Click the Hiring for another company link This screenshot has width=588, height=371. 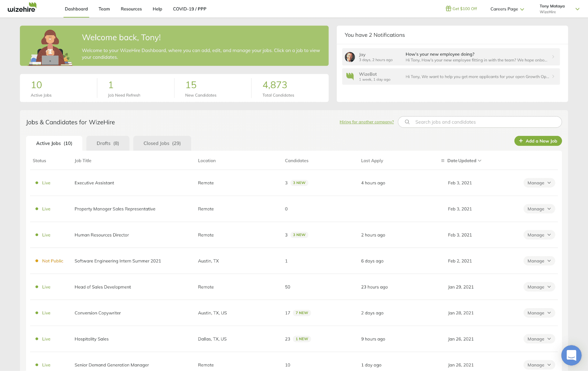(x=366, y=122)
